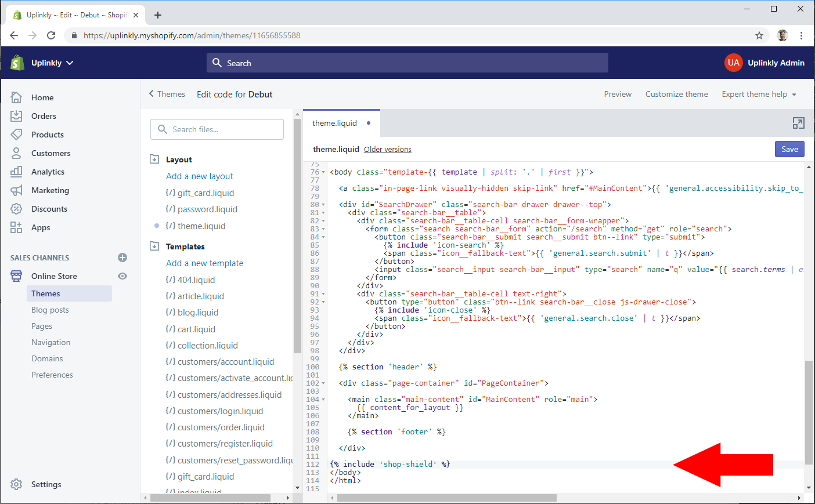The height and width of the screenshot is (504, 815).
Task: Expand the code editor to fullscreen
Action: 798,123
